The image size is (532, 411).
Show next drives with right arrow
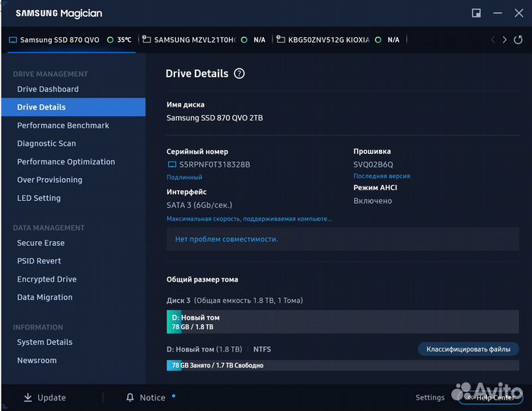point(505,40)
